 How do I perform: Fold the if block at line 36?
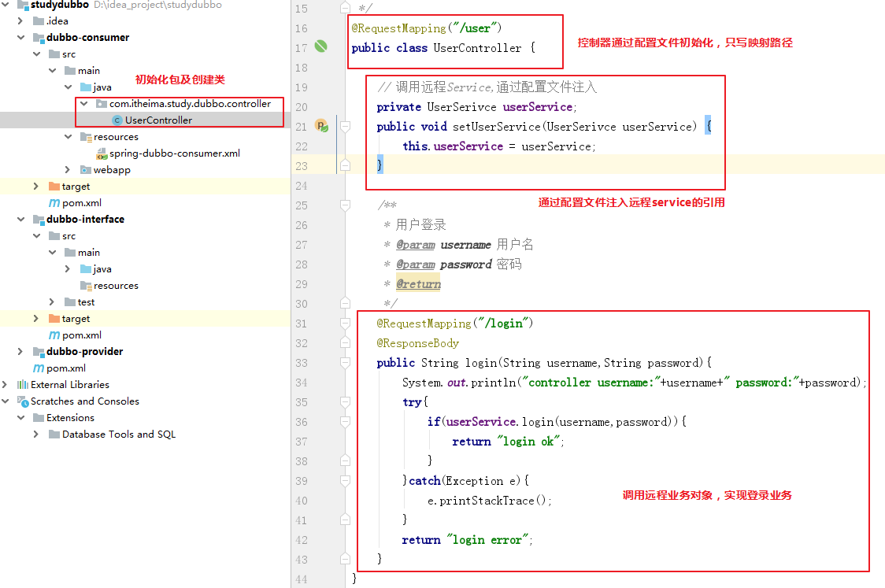pos(346,422)
